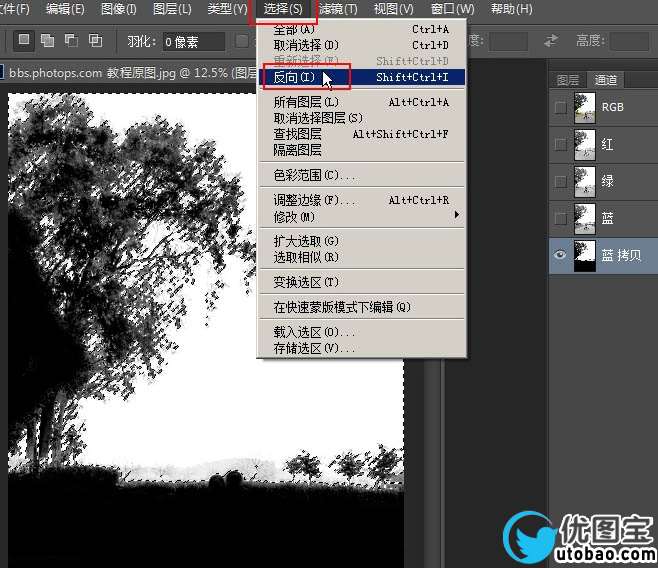Choose 隔离图层 menu entry
This screenshot has height=568, width=658.
click(x=362, y=150)
